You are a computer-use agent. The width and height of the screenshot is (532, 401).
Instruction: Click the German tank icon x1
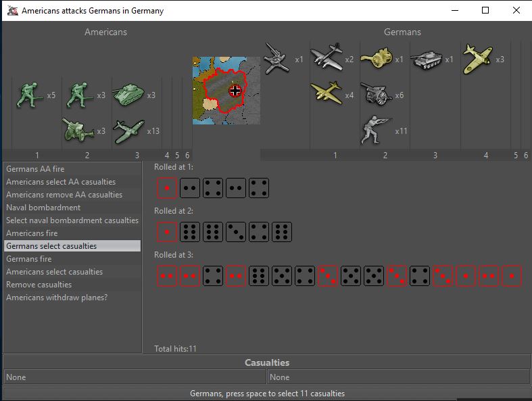point(427,59)
